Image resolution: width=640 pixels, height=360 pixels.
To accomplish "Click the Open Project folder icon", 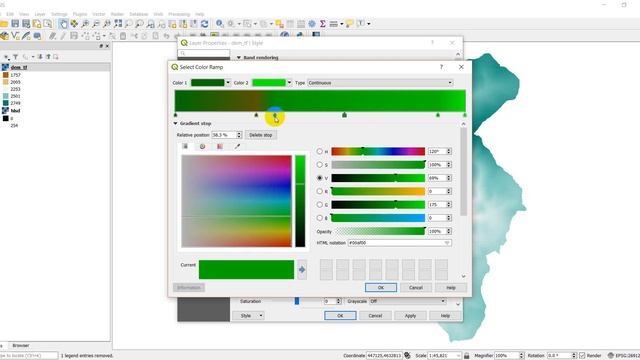I will [4, 24].
